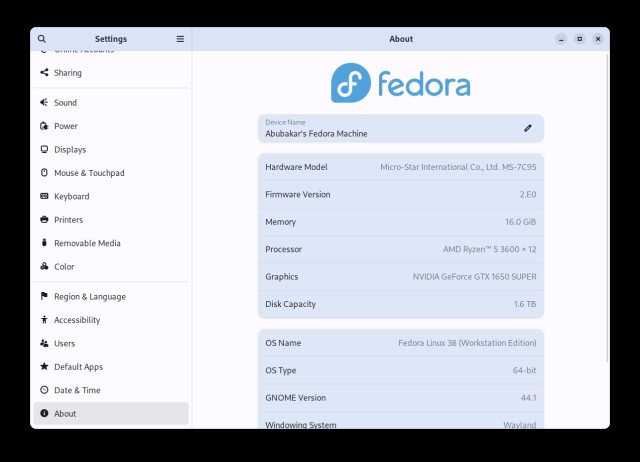Open the Displays panel
640x462 pixels.
click(x=111, y=149)
